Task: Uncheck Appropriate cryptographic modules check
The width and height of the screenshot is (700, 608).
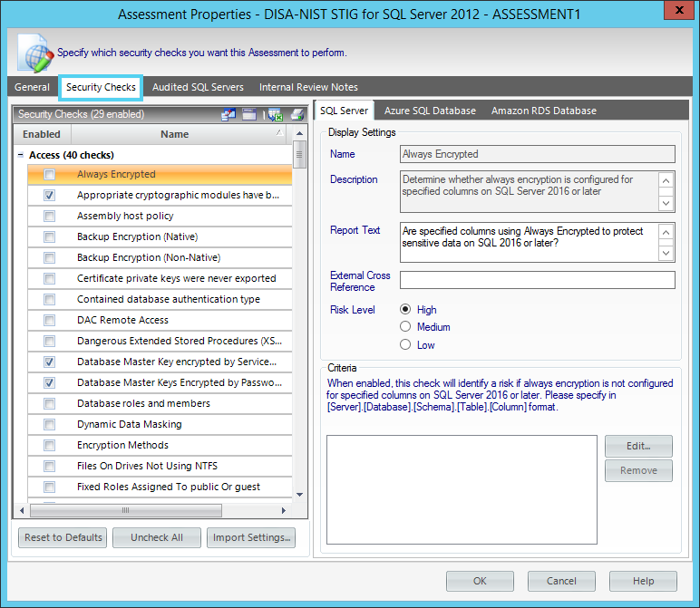Action: coord(50,196)
